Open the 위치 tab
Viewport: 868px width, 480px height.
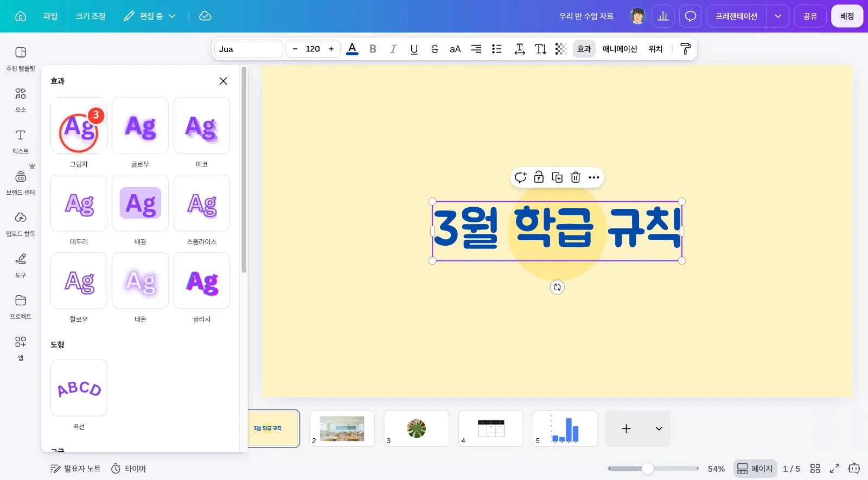coord(655,49)
